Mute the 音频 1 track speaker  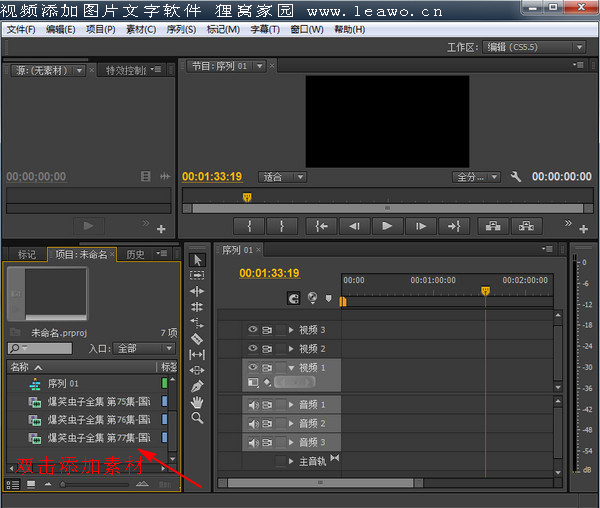(253, 405)
